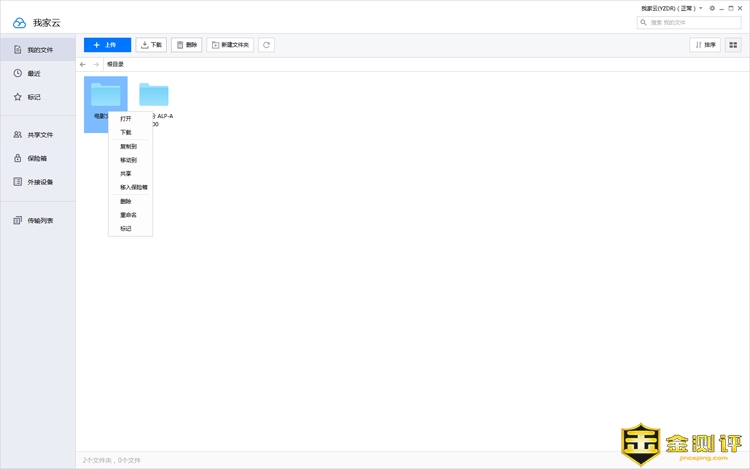Open 保险箱 (Safe box) in the sidebar
Image resolution: width=750 pixels, height=469 pixels.
pos(36,158)
